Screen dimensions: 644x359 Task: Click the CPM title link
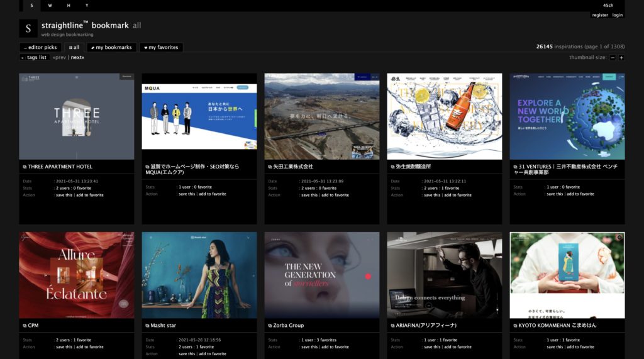[x=33, y=325]
